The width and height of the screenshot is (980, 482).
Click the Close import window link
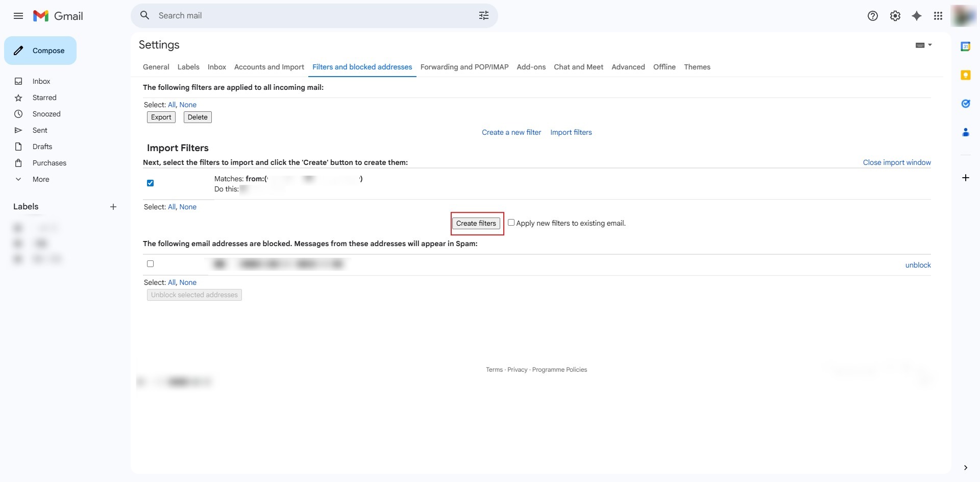pyautogui.click(x=896, y=162)
